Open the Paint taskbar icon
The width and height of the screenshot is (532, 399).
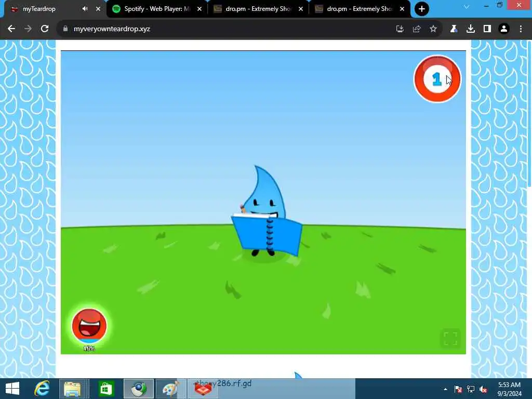point(170,389)
